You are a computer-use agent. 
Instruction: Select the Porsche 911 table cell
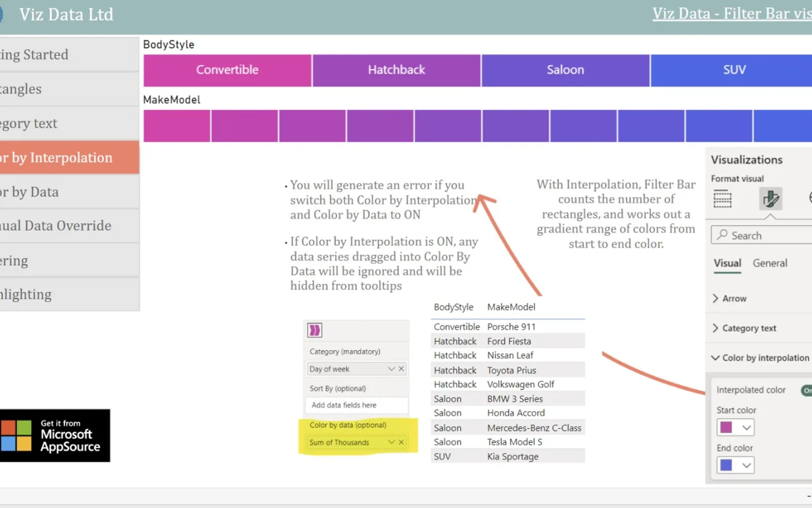click(511, 327)
